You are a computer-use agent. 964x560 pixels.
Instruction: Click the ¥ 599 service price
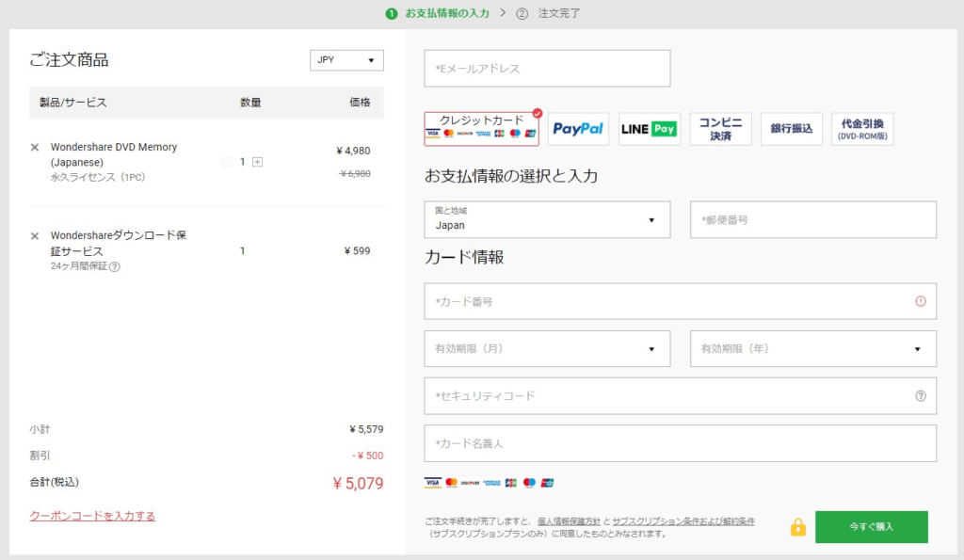[x=357, y=250]
